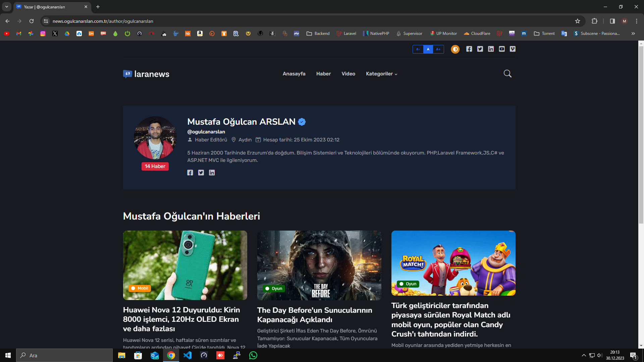Open header LinkedIn icon
This screenshot has width=644, height=362.
point(491,49)
